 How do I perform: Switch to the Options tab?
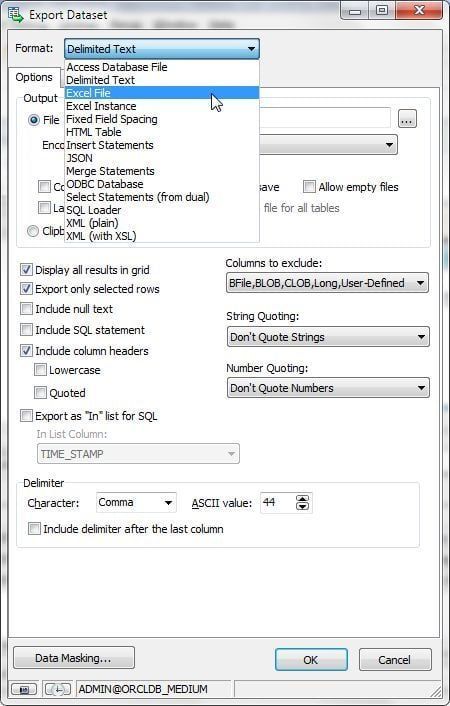34,77
